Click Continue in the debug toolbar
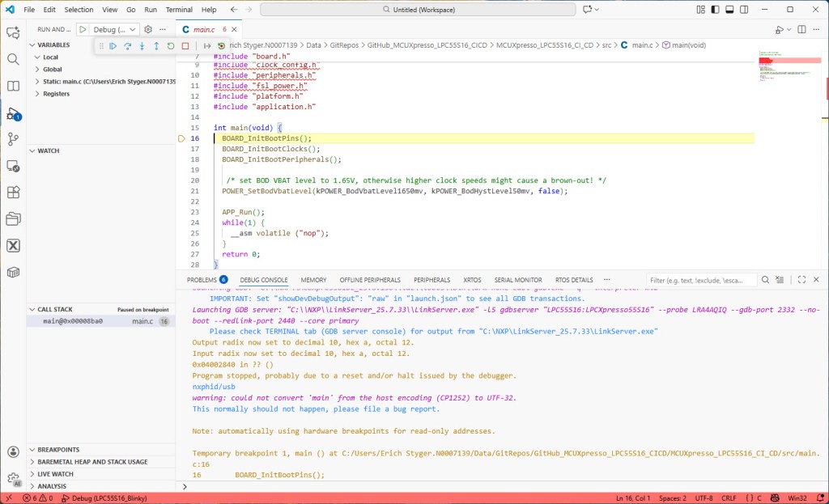Screen dimensions: 829x504 click(113, 46)
